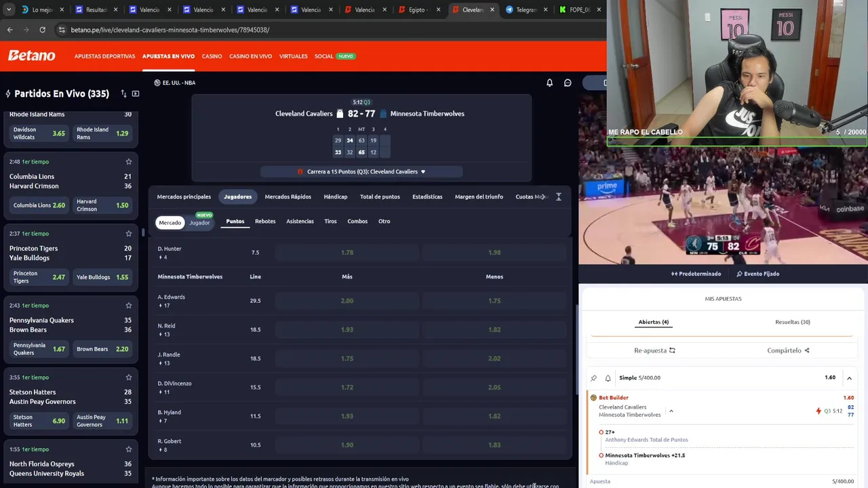Viewport: 868px width, 488px height.
Task: Favorite the Columbia Lions vs Harvard Crimson match
Action: point(129,161)
